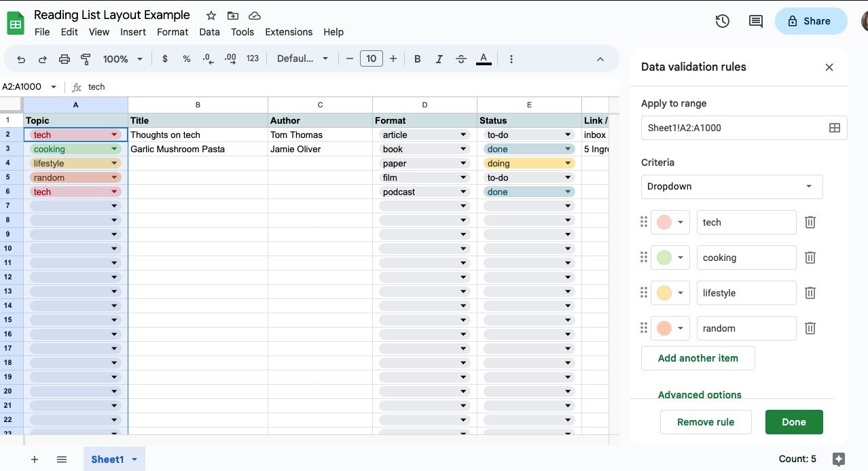Open cooking topic dropdown in A3
868x471 pixels.
pos(114,150)
